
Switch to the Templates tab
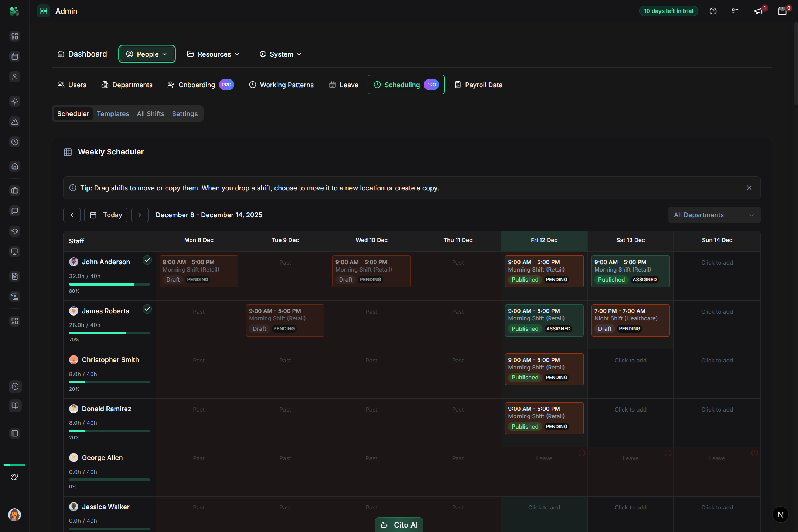tap(113, 113)
